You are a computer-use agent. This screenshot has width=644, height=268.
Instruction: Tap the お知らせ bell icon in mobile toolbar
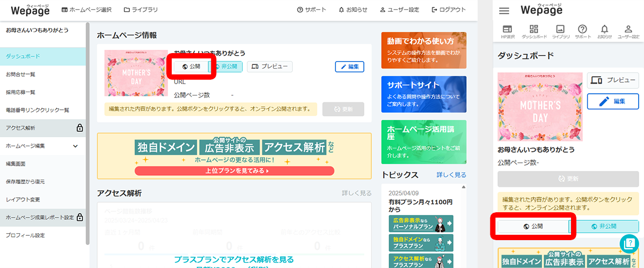pyautogui.click(x=604, y=31)
